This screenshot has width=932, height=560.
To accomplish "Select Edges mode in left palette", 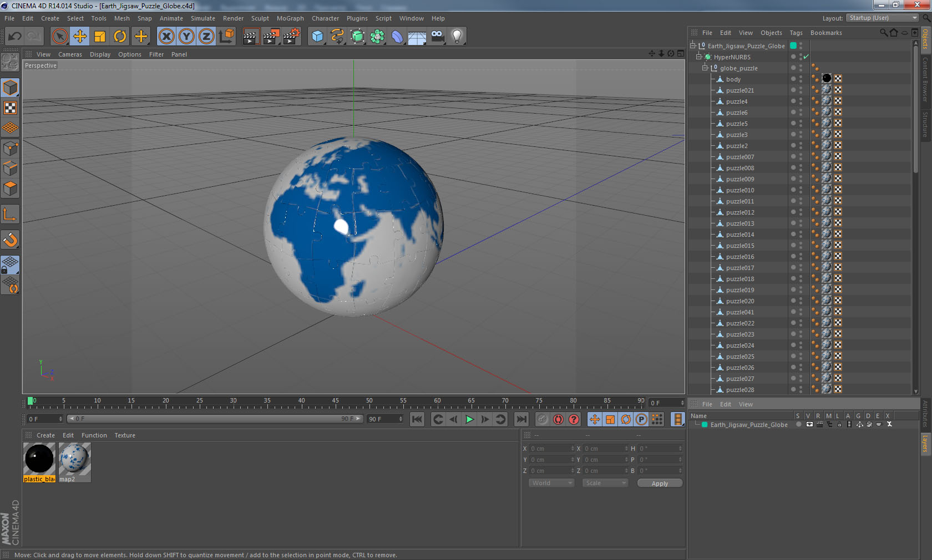I will coord(10,169).
